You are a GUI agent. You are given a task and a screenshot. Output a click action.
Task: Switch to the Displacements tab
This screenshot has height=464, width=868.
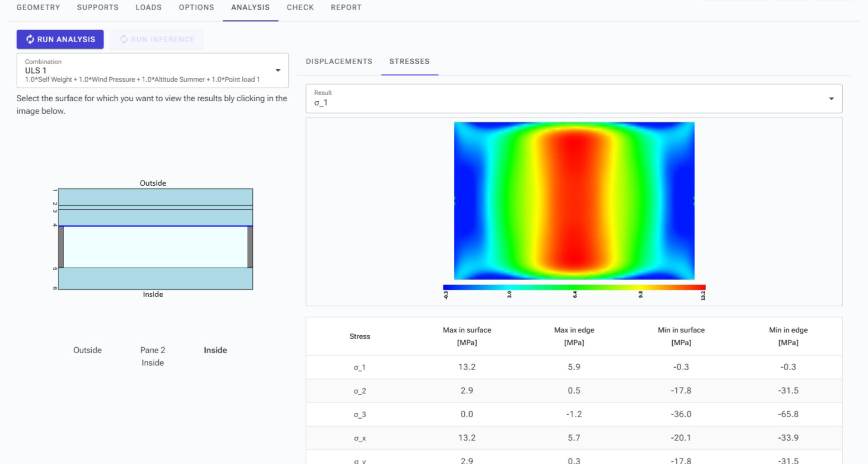[x=339, y=61]
